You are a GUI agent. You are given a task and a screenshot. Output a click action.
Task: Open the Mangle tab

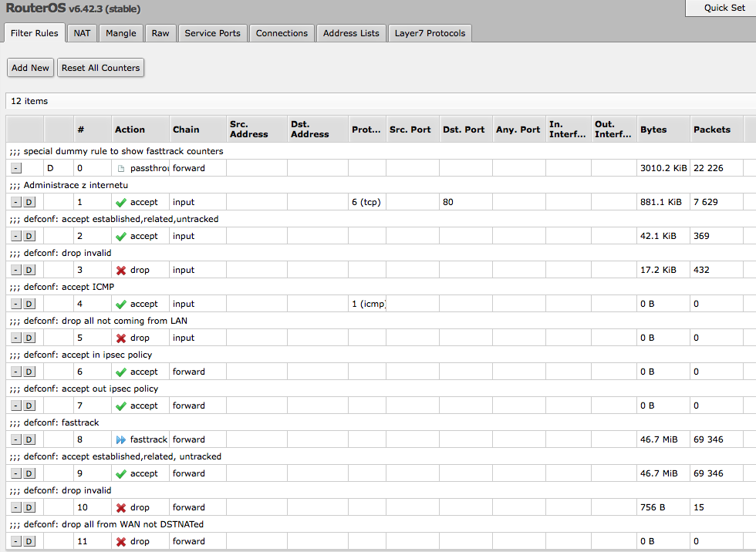(x=121, y=33)
